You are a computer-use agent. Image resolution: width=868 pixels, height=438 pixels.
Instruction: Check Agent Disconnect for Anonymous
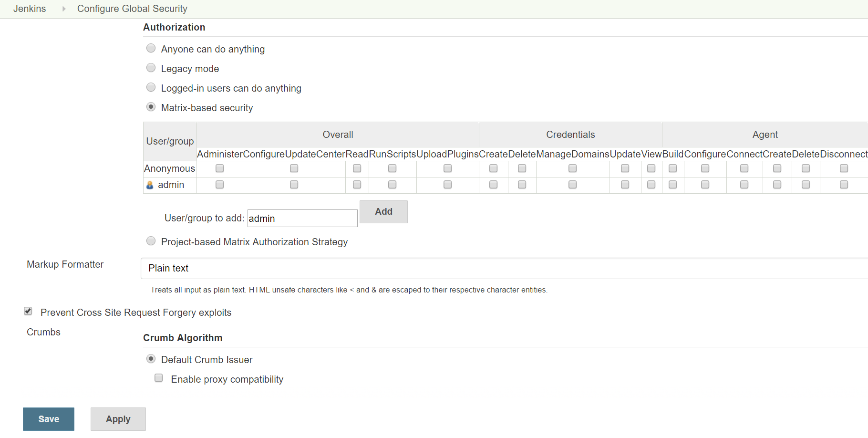pos(844,168)
